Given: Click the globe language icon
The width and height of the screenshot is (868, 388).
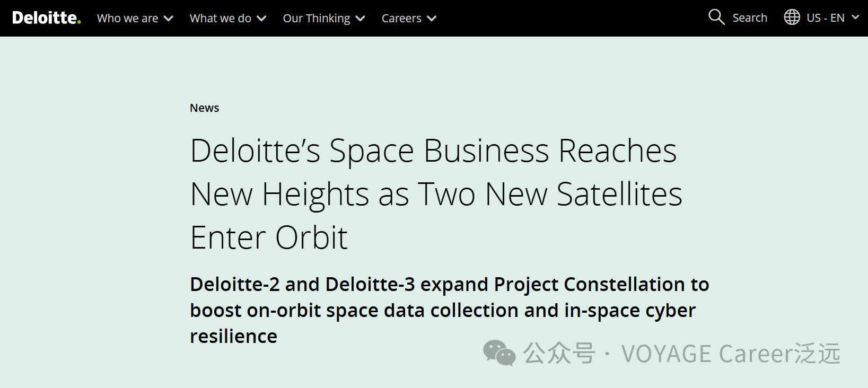Looking at the screenshot, I should (792, 17).
